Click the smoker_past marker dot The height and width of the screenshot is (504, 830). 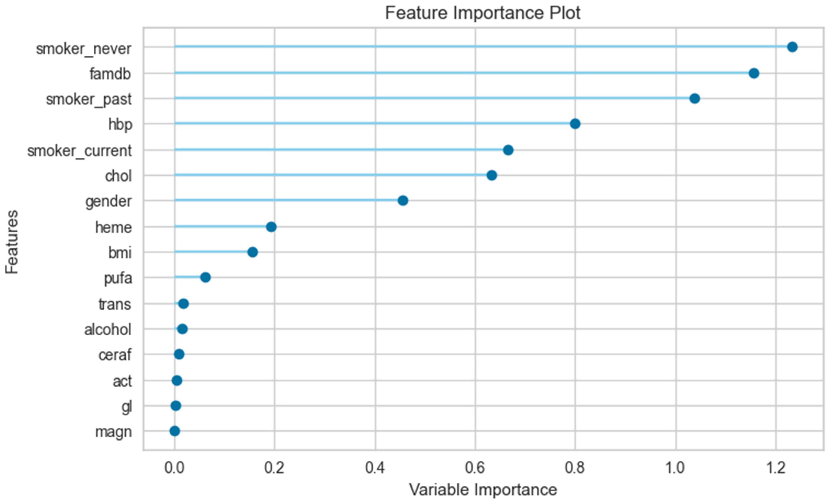(695, 99)
